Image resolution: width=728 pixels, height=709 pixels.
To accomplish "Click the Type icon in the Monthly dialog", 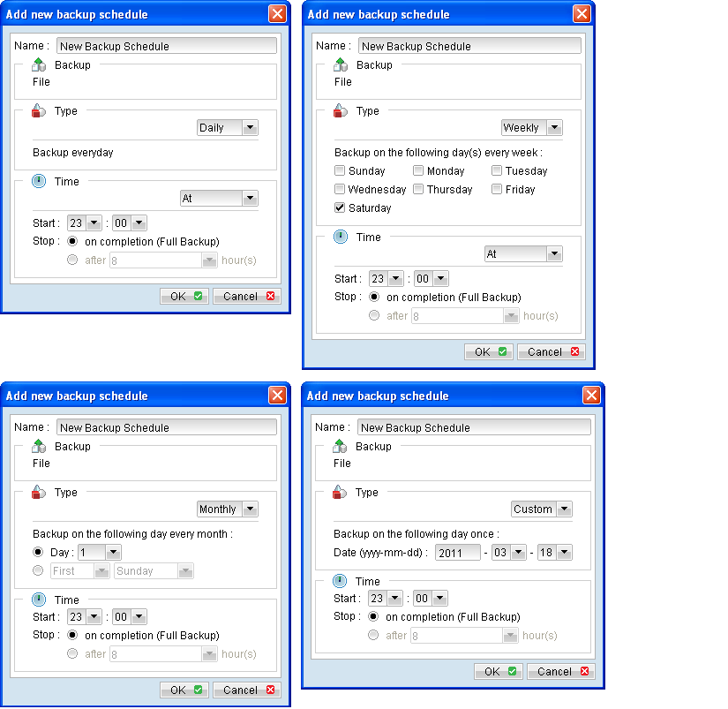I will click(x=38, y=491).
